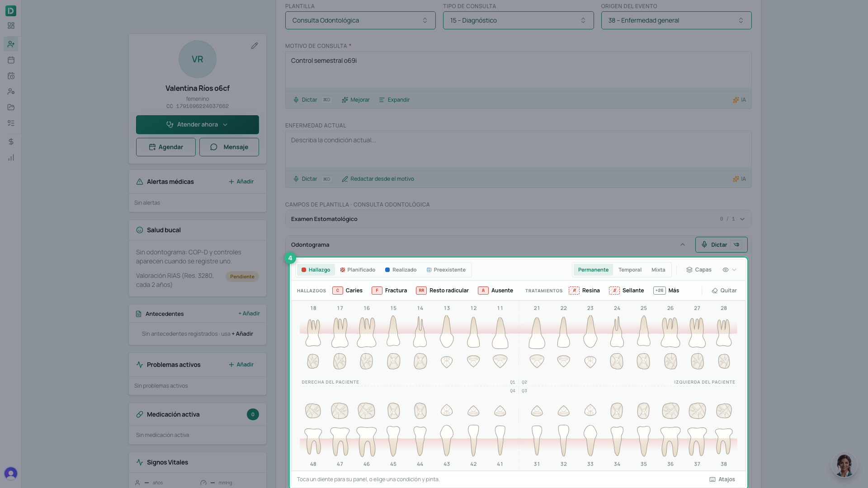Open the calendar icon in sidebar
868x488 pixels.
click(x=11, y=60)
